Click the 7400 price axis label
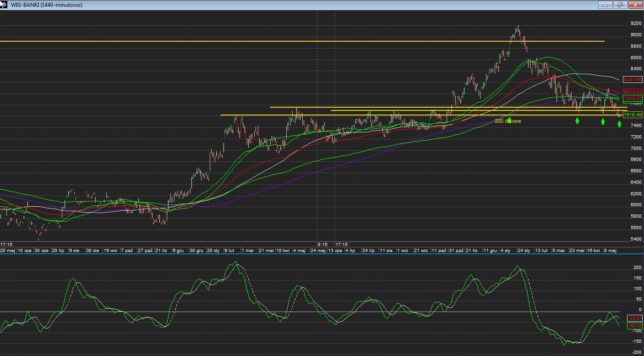The image size is (644, 356). (636, 126)
